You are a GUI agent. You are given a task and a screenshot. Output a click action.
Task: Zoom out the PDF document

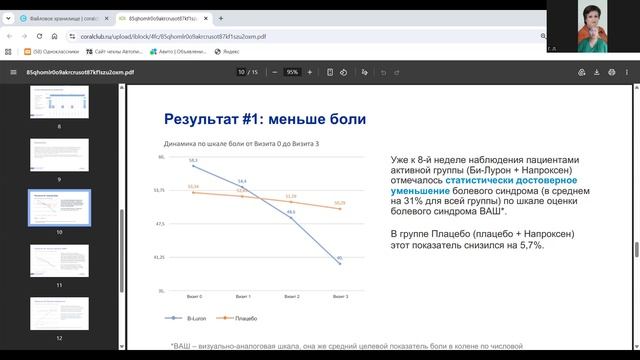275,72
